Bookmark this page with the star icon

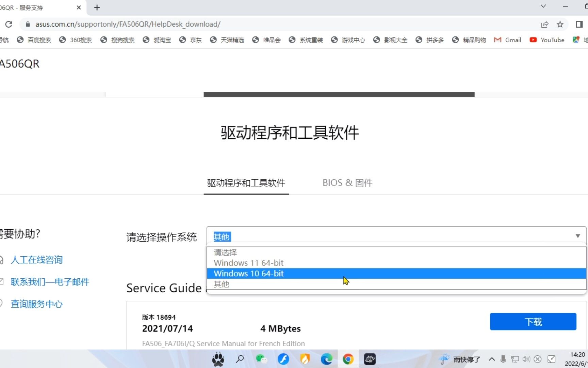(x=560, y=24)
